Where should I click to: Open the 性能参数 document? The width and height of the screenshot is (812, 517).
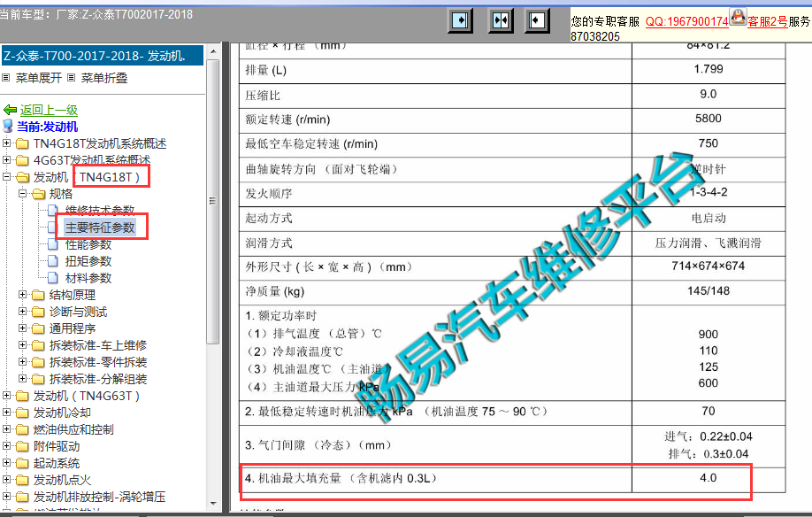pyautogui.click(x=88, y=244)
